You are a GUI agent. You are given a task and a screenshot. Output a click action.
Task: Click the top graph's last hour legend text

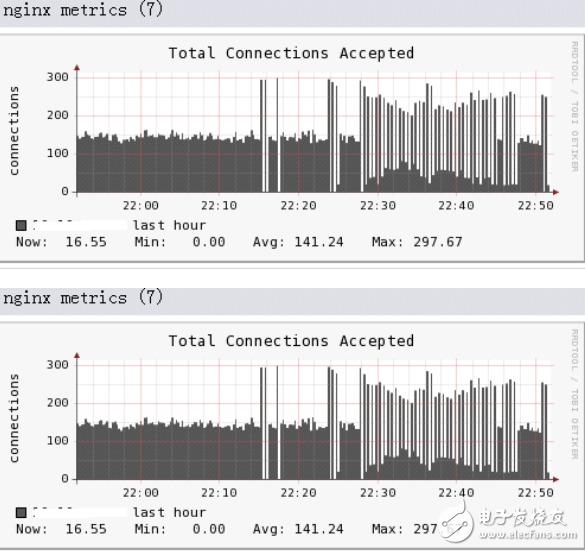click(x=170, y=225)
